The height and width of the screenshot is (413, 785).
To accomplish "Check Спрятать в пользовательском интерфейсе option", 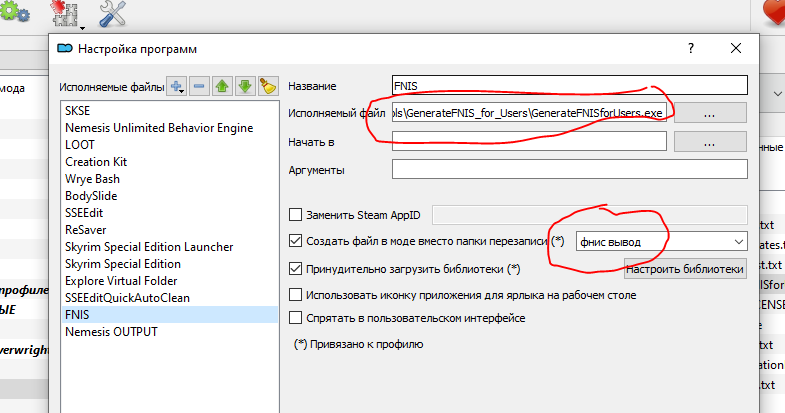I will coord(295,318).
